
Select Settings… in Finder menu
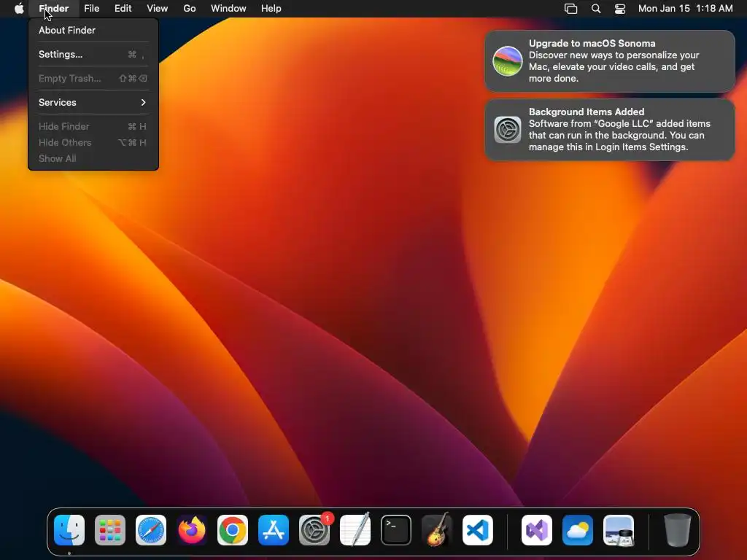pyautogui.click(x=93, y=54)
